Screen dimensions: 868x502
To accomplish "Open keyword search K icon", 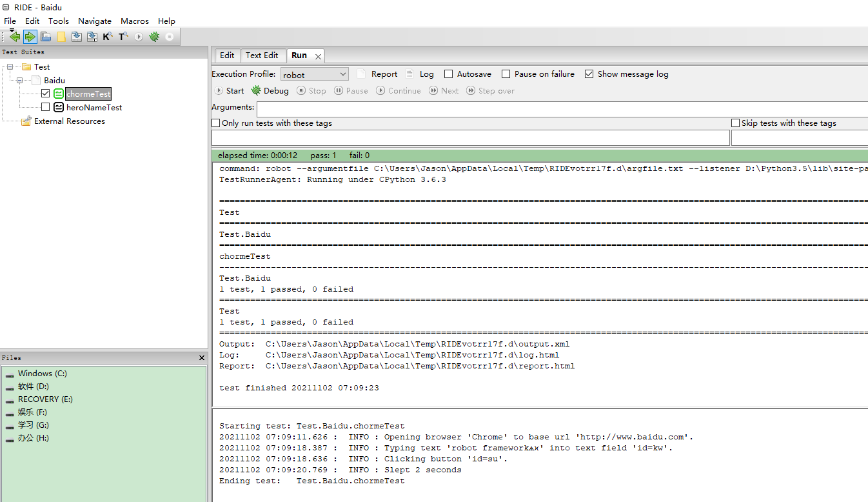I will tap(108, 37).
